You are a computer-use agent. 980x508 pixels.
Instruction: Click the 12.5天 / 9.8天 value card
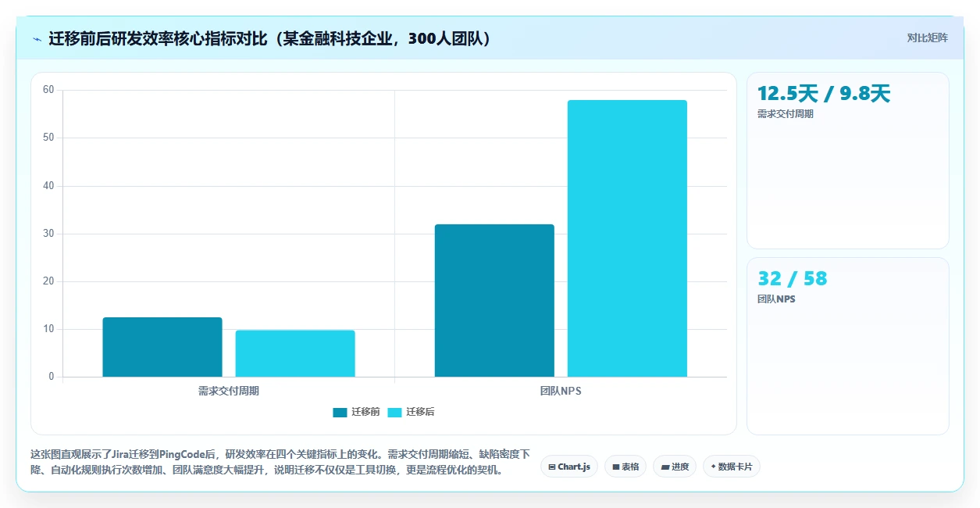(848, 161)
